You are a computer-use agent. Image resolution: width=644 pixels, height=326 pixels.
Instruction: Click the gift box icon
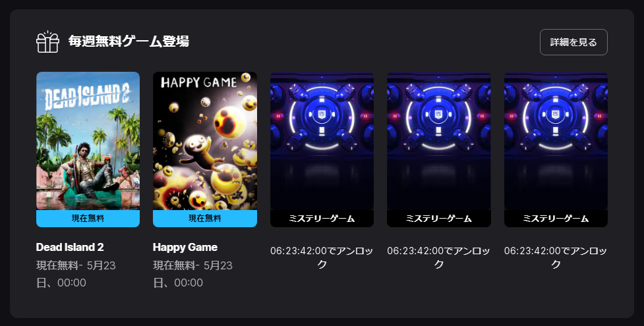pyautogui.click(x=47, y=41)
